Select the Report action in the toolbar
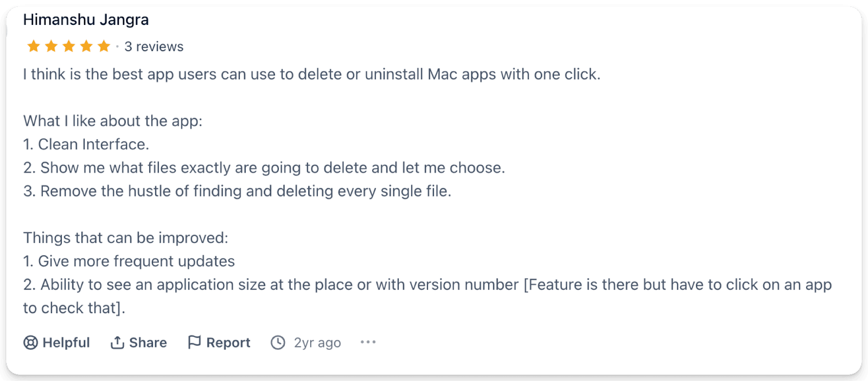This screenshot has height=381, width=868. (x=218, y=342)
